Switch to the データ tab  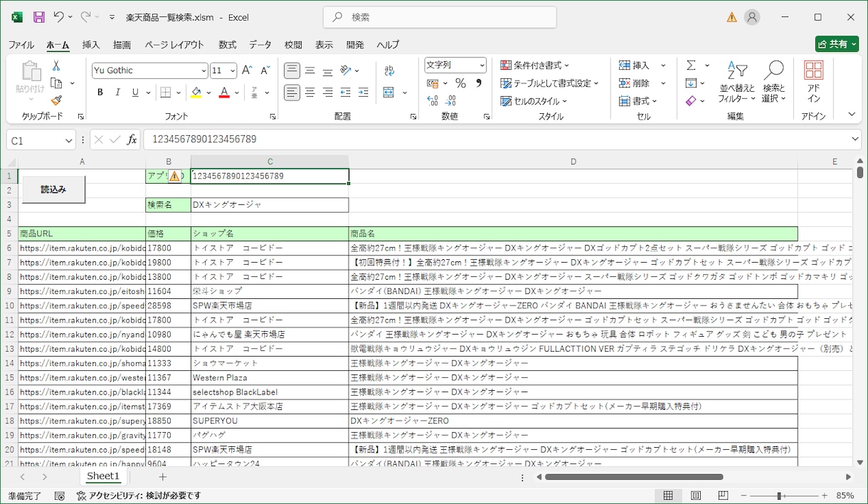coord(260,45)
